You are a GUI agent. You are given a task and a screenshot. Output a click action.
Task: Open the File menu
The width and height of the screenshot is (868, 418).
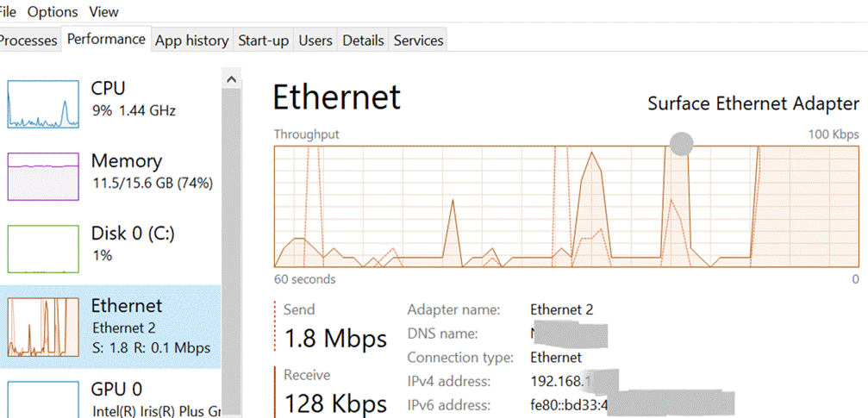pos(8,11)
